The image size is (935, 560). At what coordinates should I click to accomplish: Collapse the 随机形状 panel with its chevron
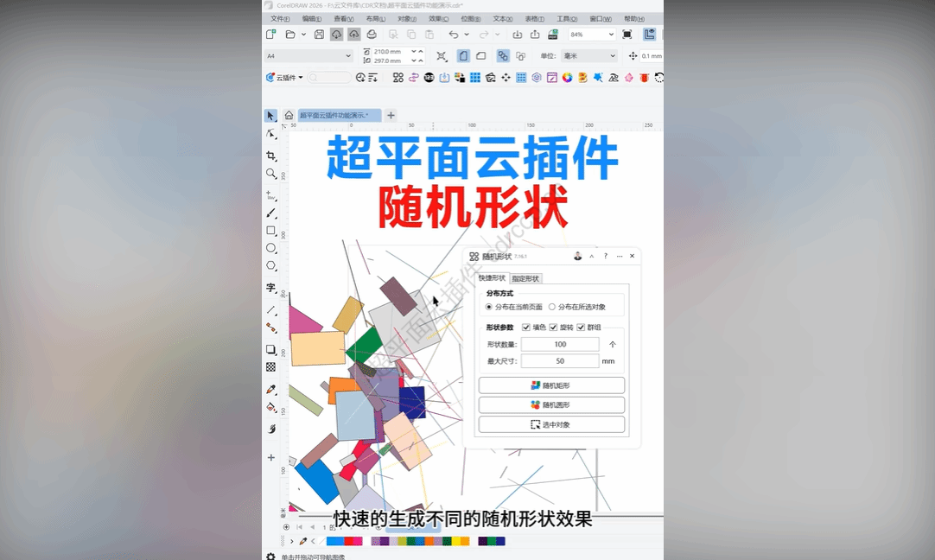pyautogui.click(x=592, y=257)
